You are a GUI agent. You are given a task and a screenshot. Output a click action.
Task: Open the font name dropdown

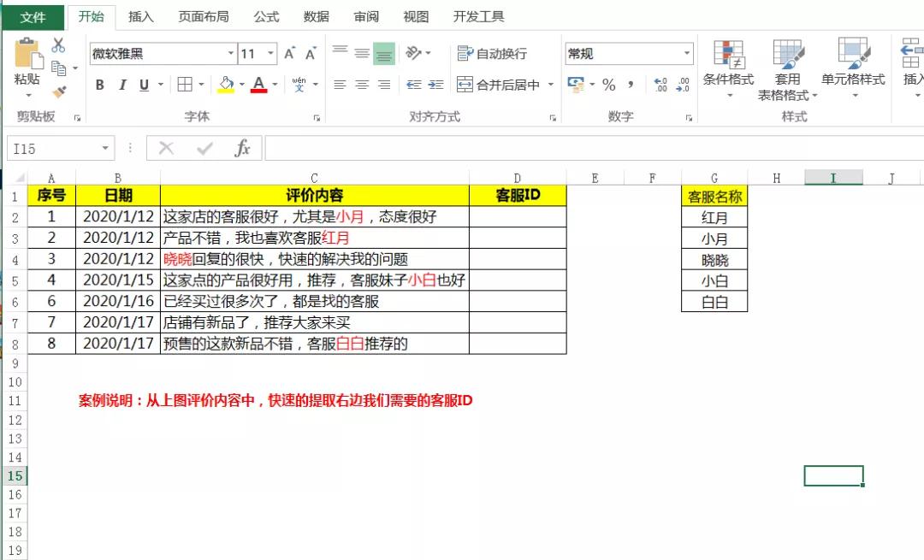pos(231,53)
